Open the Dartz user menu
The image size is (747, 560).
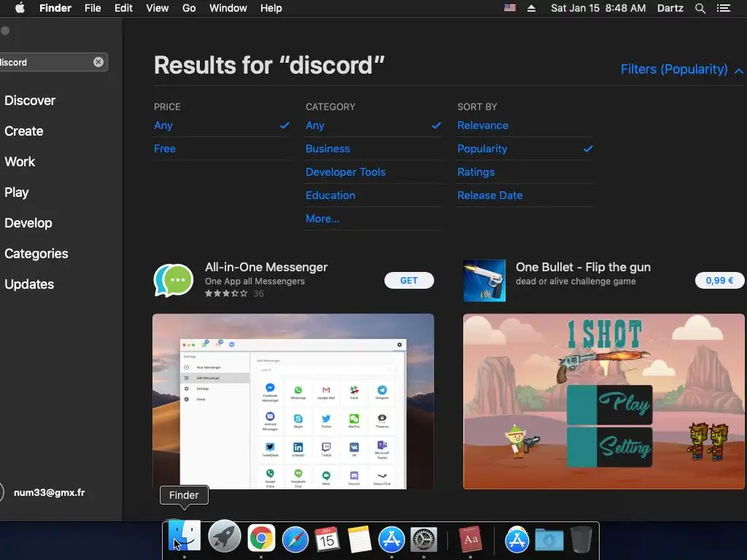click(670, 8)
